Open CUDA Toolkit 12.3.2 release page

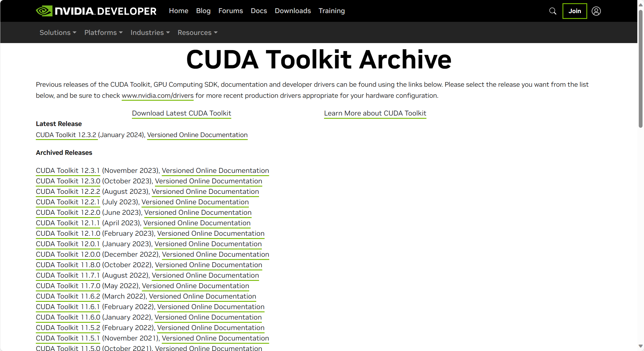click(x=66, y=135)
